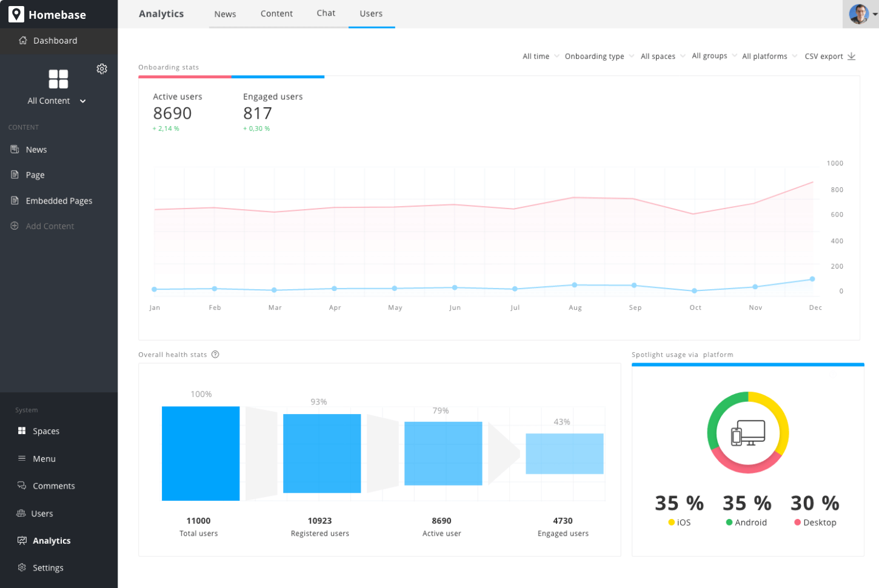Click the Oct data point on blue line
The width and height of the screenshot is (879, 588).
pos(694,291)
